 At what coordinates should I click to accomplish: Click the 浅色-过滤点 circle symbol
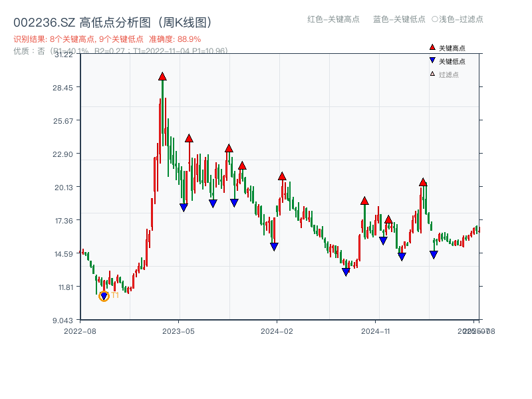[434, 19]
